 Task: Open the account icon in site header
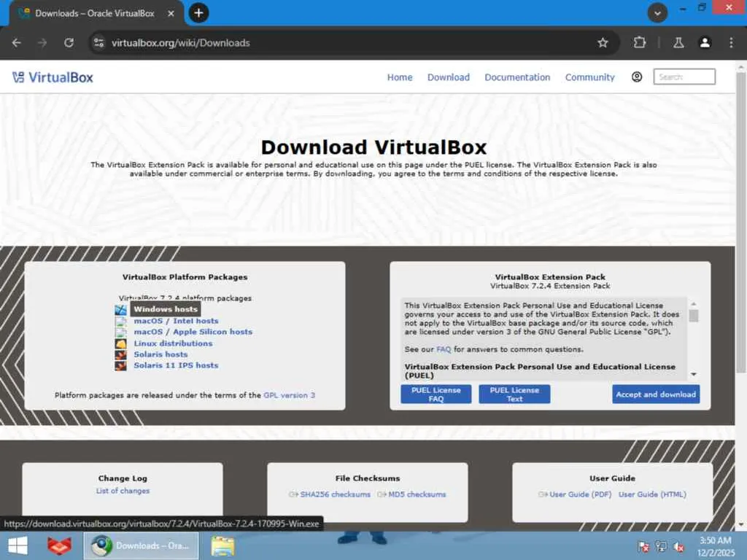coord(637,77)
